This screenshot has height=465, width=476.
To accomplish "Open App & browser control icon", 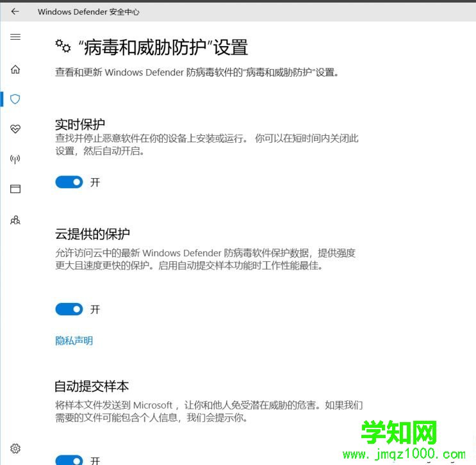I will (x=15, y=189).
